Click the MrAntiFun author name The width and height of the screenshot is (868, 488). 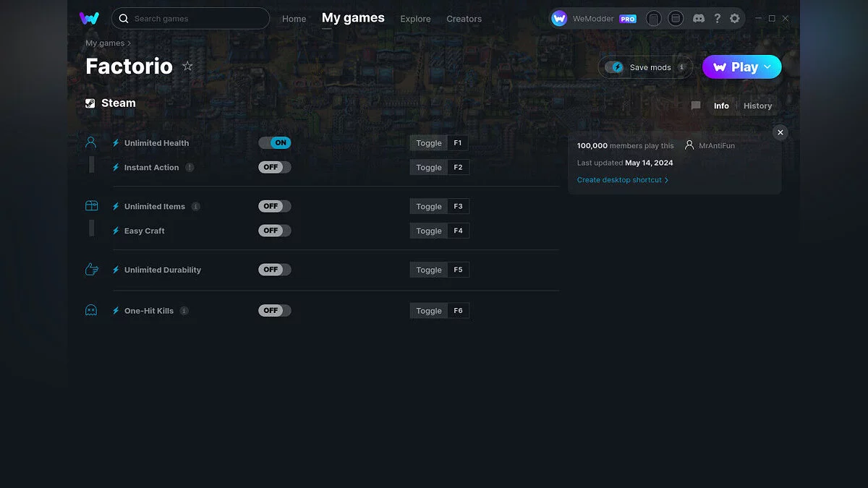(x=717, y=145)
